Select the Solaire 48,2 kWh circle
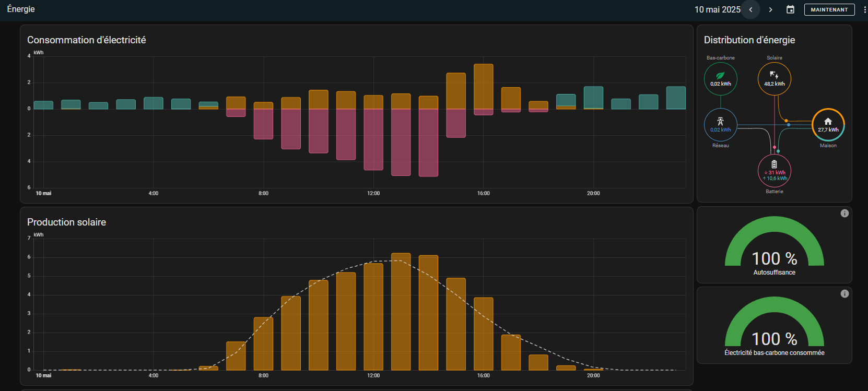868x391 pixels. [774, 79]
